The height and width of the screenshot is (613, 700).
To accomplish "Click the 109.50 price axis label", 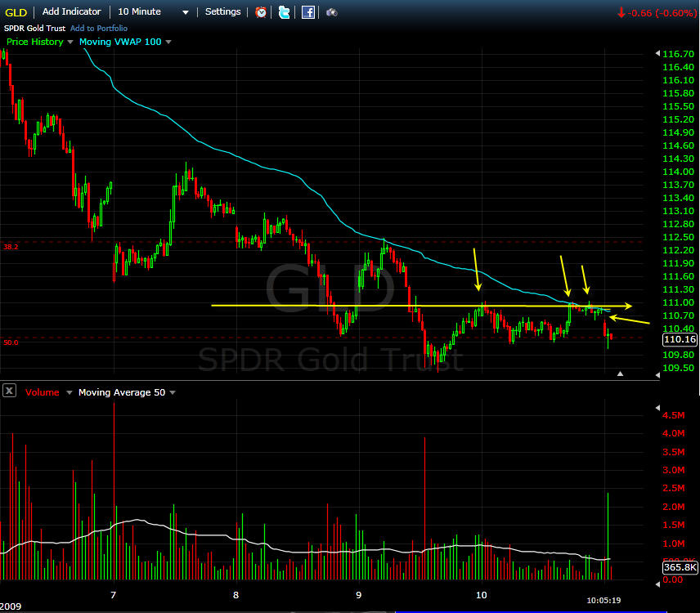I will [x=678, y=368].
